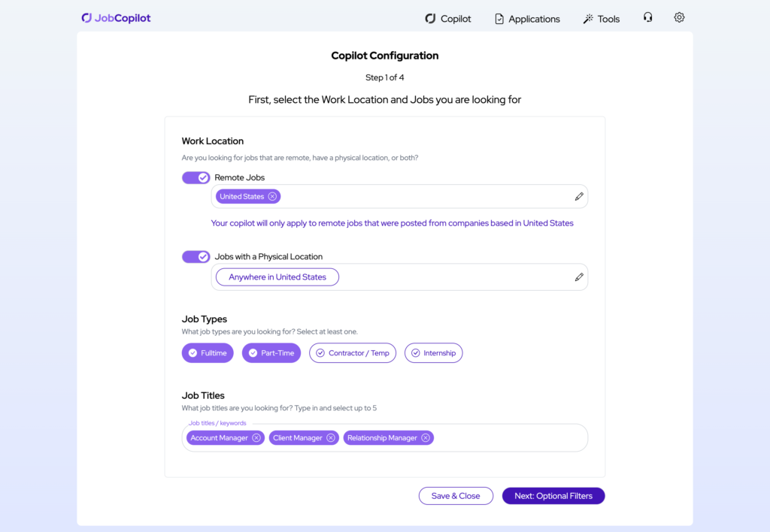Open the Tools menu
The height and width of the screenshot is (532, 770).
(x=602, y=19)
